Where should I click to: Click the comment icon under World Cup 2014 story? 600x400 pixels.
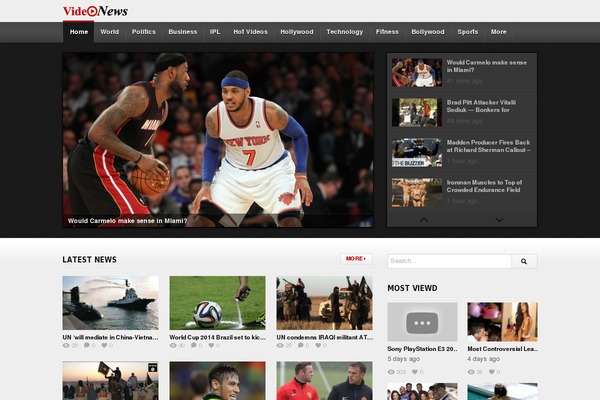tap(194, 345)
